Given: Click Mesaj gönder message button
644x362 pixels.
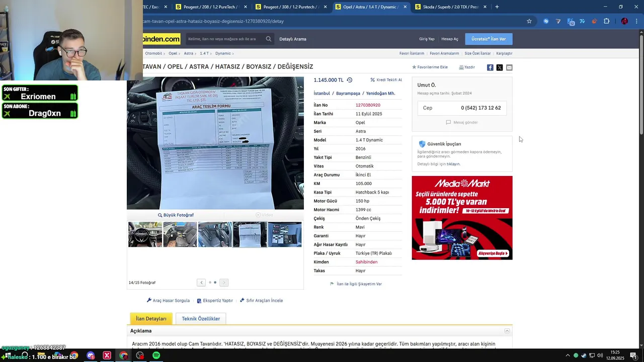Looking at the screenshot, I should point(462,122).
